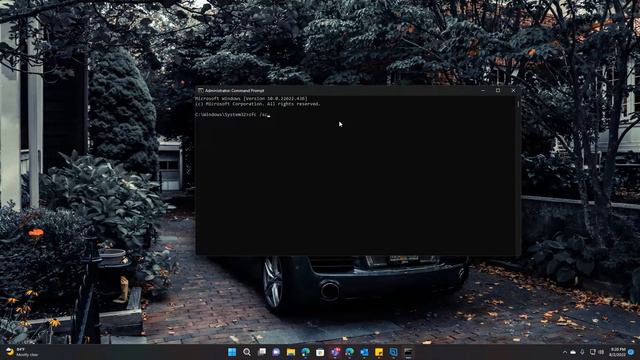
Task: Click Command Prompt taskbar icon
Action: (408, 352)
